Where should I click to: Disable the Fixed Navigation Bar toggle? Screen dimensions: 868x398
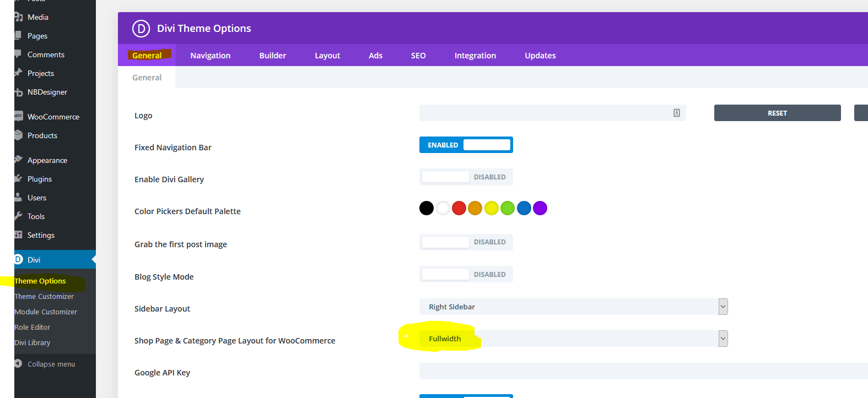click(466, 145)
